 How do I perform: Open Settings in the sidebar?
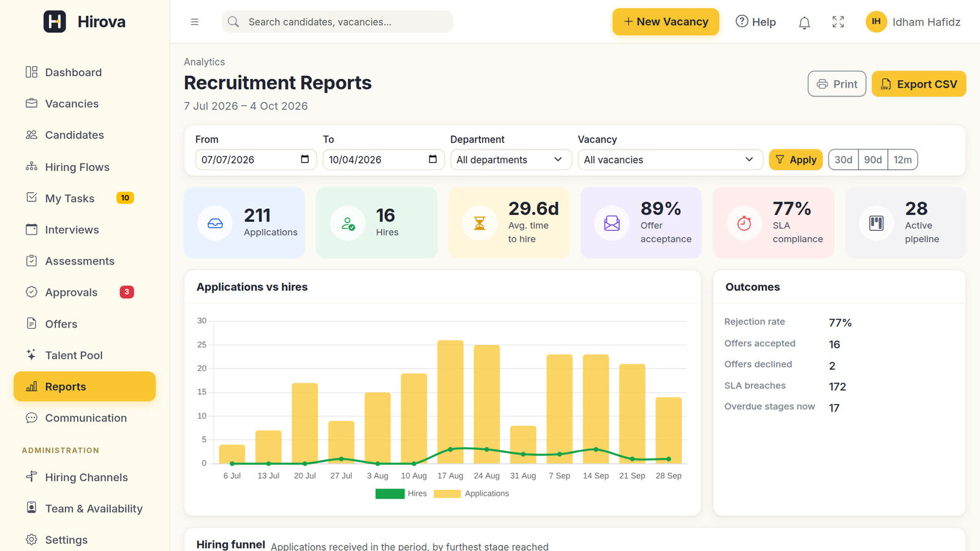(x=85, y=539)
